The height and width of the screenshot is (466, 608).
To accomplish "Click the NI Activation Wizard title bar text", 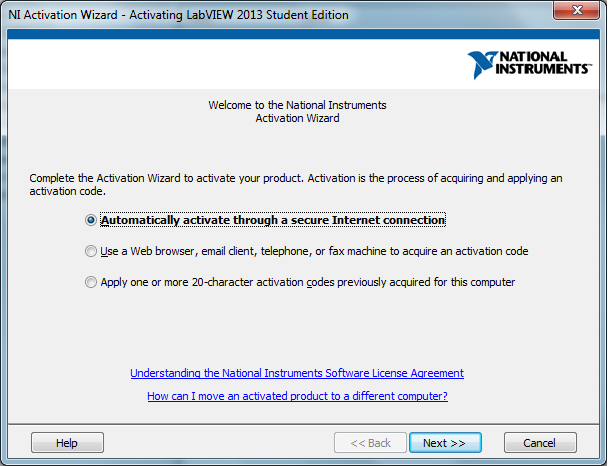I will tap(178, 15).
